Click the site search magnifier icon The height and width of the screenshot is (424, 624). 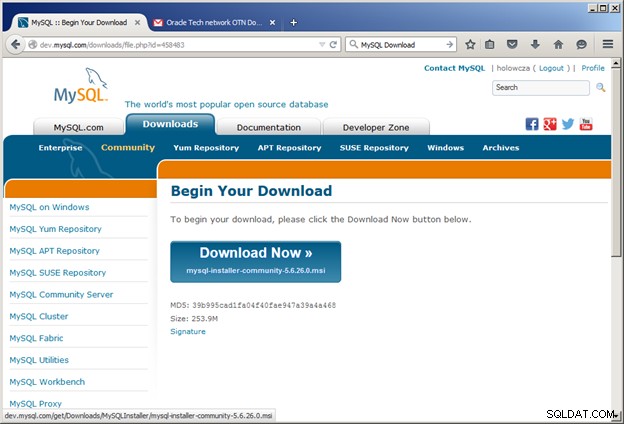click(x=601, y=88)
